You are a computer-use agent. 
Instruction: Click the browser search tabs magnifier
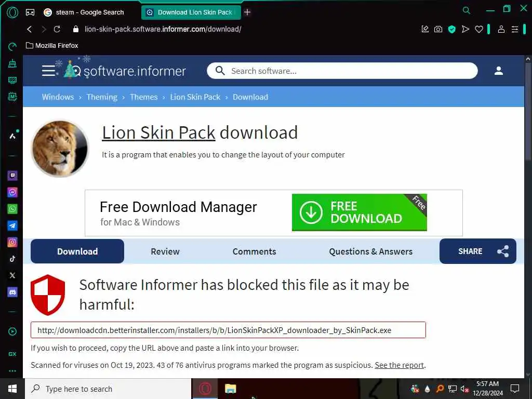click(x=467, y=10)
